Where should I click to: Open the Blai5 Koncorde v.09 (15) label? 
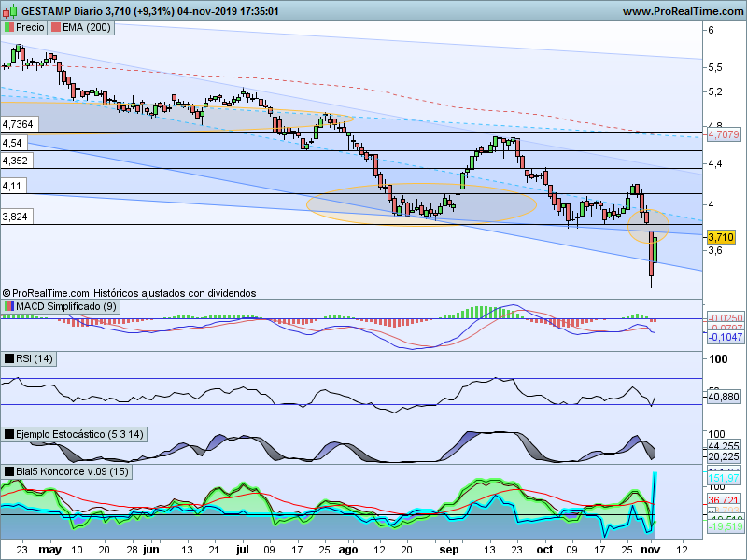tap(66, 472)
